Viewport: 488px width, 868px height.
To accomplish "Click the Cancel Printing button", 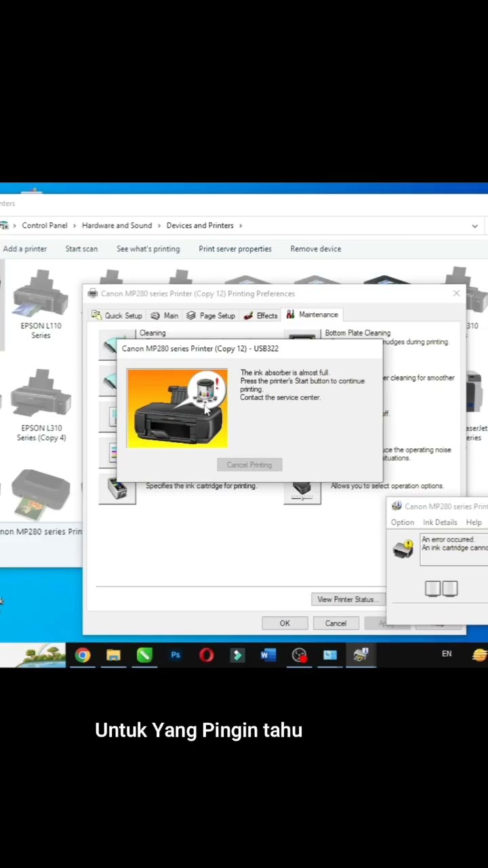I will pos(249,465).
